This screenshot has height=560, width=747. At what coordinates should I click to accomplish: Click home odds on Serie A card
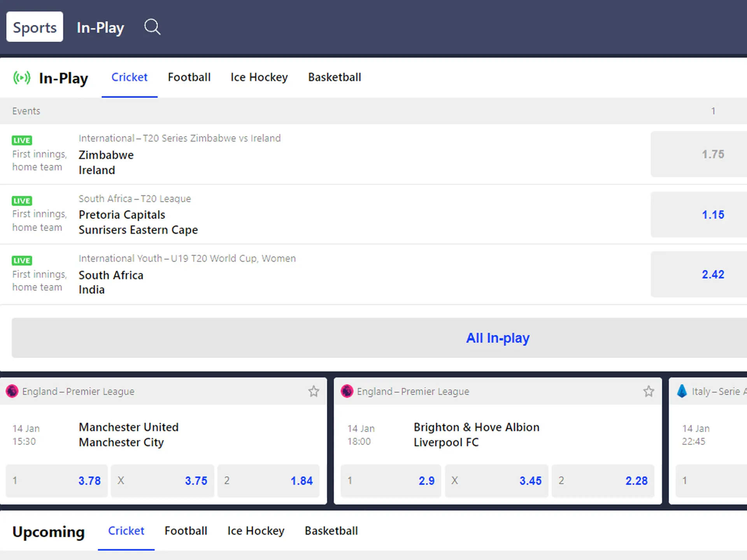711,481
